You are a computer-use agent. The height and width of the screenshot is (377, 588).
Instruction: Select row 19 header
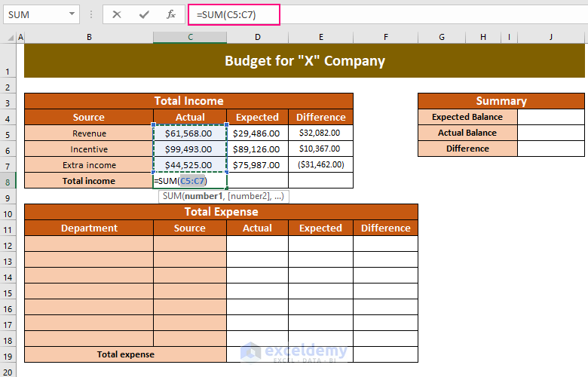(x=8, y=356)
